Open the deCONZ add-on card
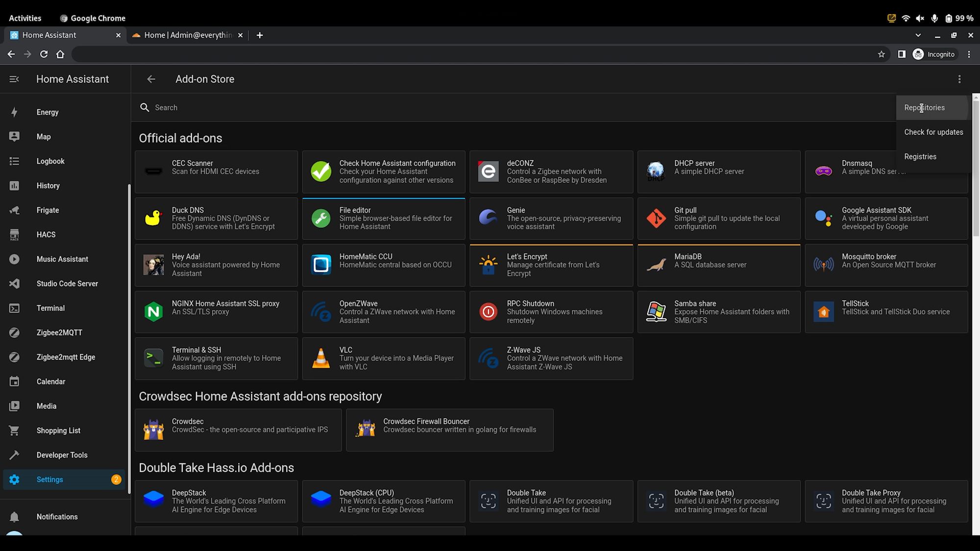The width and height of the screenshot is (980, 551). tap(551, 172)
